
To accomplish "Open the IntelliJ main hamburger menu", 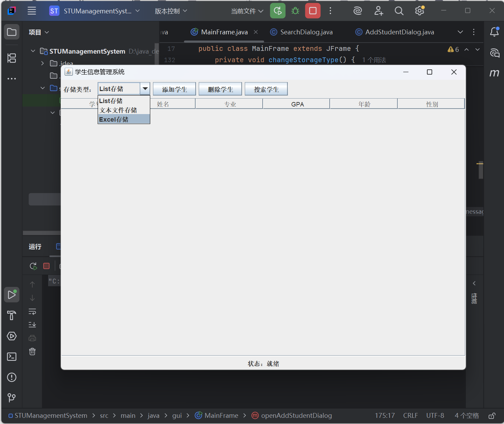I will (x=32, y=11).
